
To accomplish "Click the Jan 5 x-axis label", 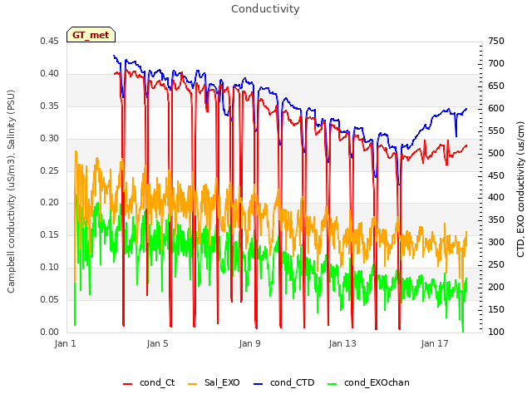I will point(157,343).
